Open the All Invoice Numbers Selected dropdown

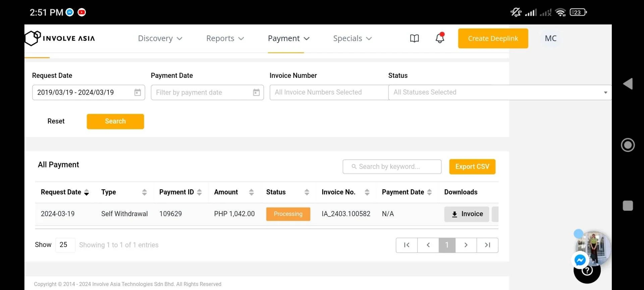(x=329, y=92)
